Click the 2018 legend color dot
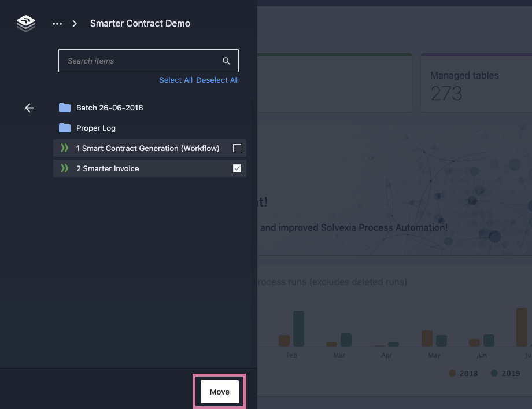The height and width of the screenshot is (409, 532). click(452, 373)
